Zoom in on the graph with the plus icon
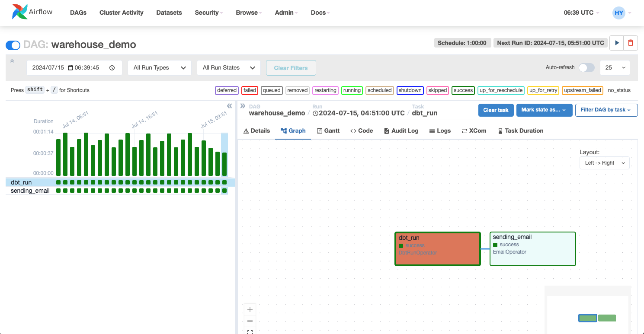Screen dimensions: 644x334 tap(250, 309)
